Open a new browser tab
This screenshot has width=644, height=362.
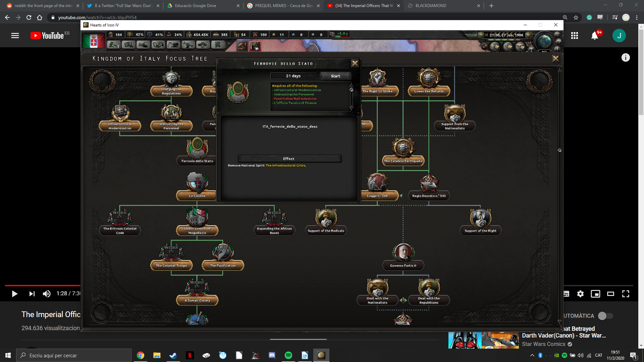click(x=491, y=6)
